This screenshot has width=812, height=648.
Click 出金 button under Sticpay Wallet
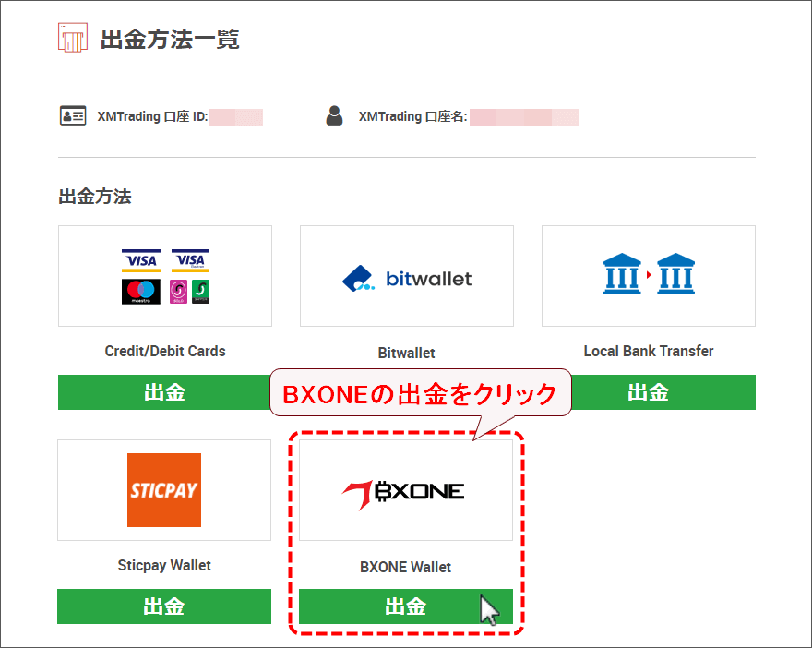point(164,606)
